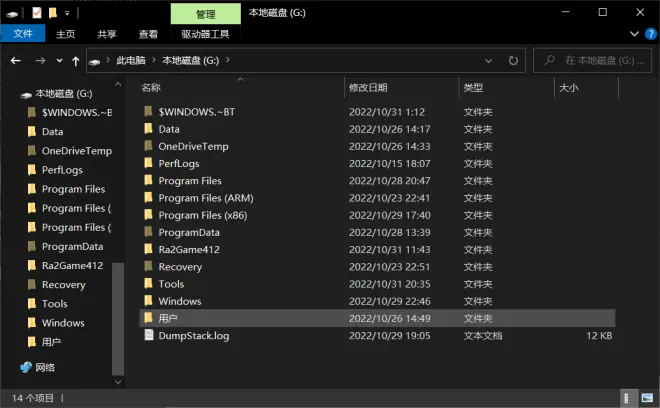Select 用户 in the navigation pane

tap(51, 342)
